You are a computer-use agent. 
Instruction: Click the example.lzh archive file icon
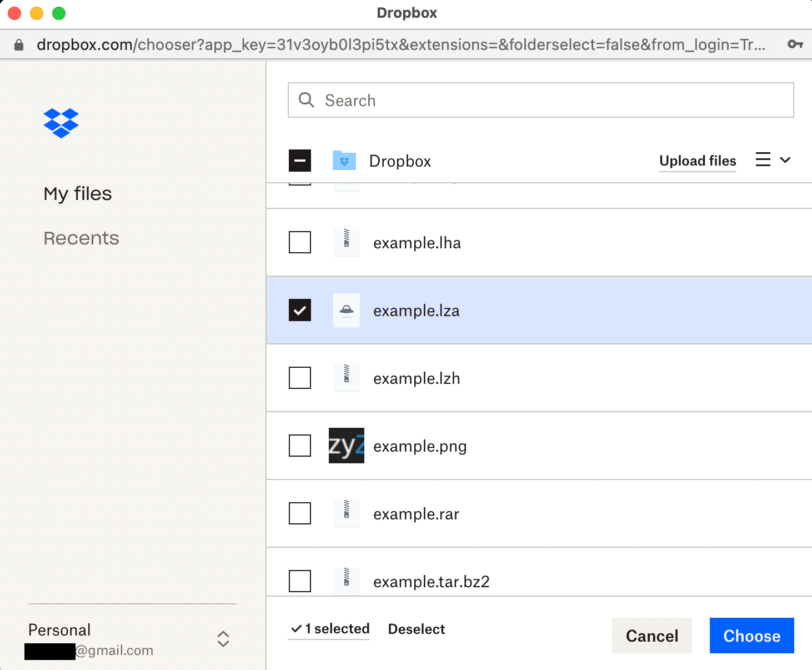347,378
